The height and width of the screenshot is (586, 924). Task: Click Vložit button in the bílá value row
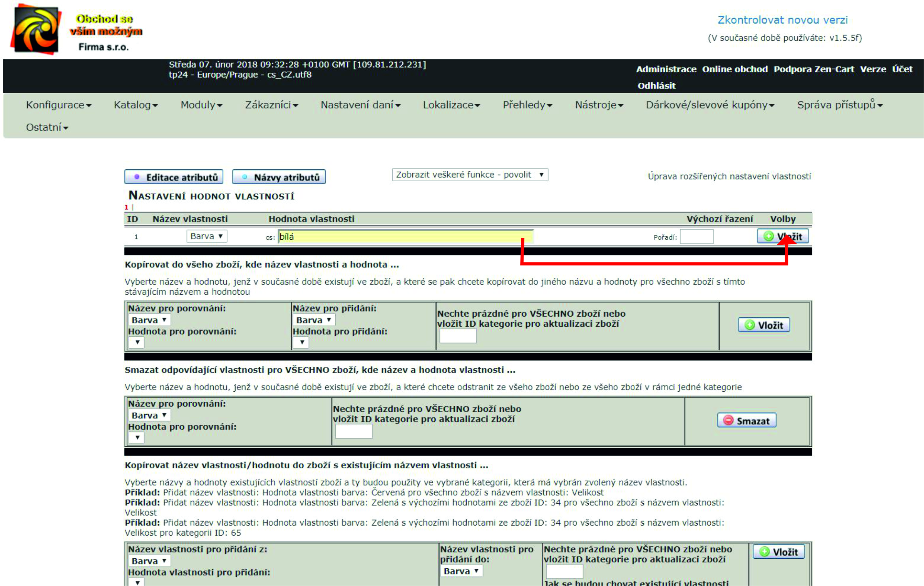[782, 236]
